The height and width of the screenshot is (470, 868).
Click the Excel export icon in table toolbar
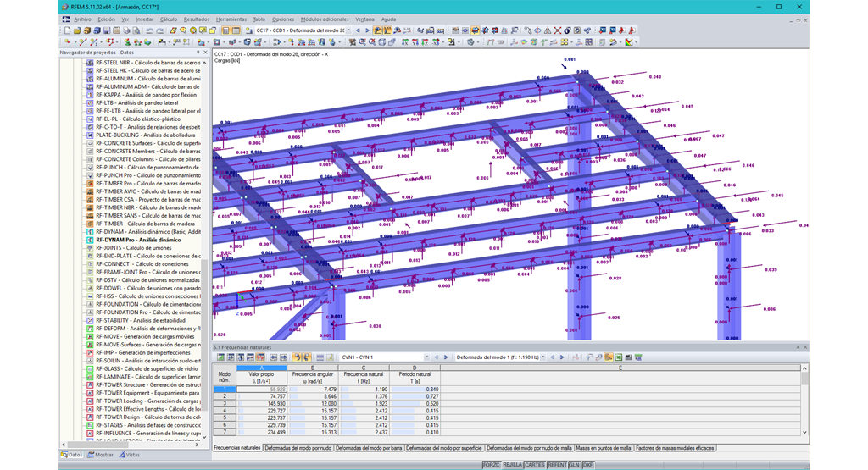[618, 357]
